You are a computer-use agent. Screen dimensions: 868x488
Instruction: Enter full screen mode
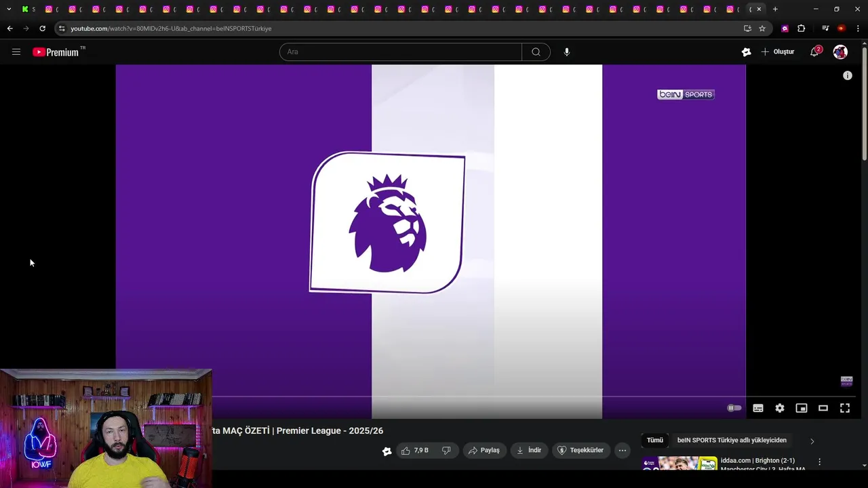845,408
